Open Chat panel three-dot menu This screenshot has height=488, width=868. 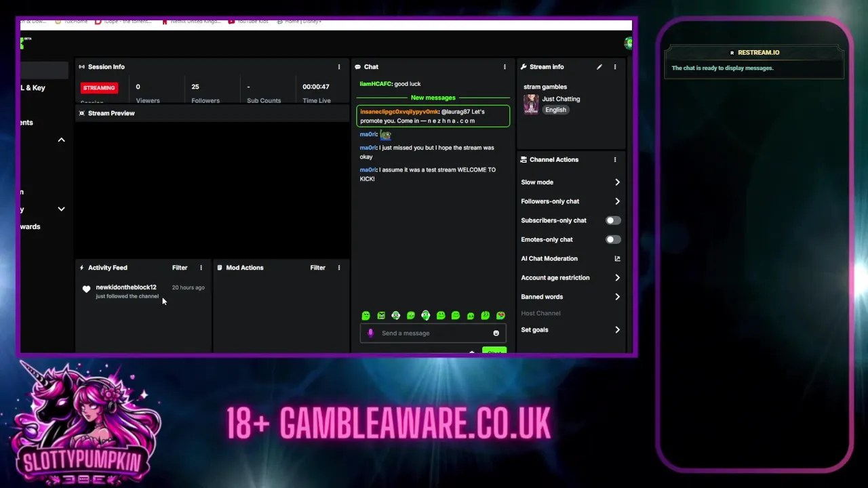click(x=505, y=67)
